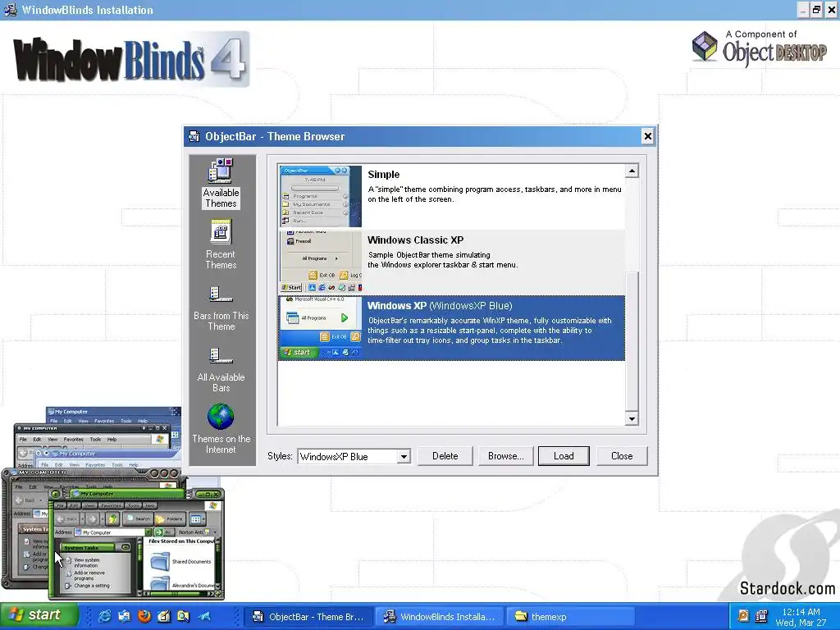
Task: Click the Browse... button
Action: (x=505, y=456)
